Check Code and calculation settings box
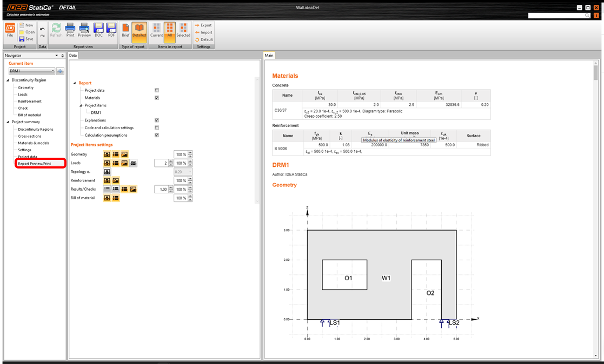 [157, 127]
